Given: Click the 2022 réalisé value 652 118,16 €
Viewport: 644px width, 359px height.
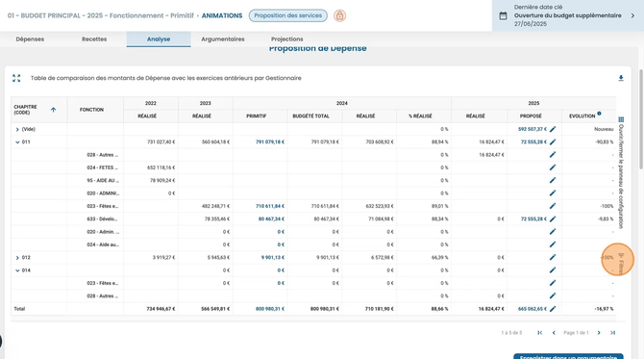Looking at the screenshot, I should click(x=161, y=167).
